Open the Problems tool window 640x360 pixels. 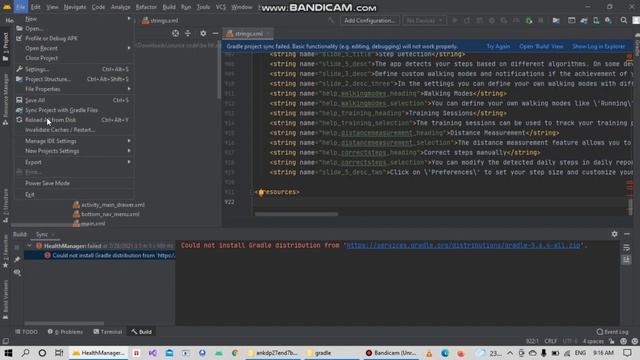pos(65,332)
